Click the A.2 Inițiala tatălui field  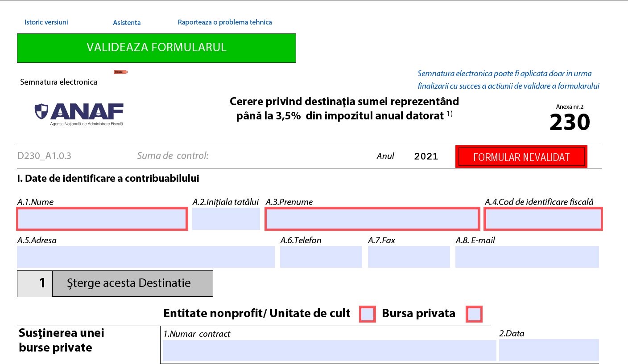226,219
